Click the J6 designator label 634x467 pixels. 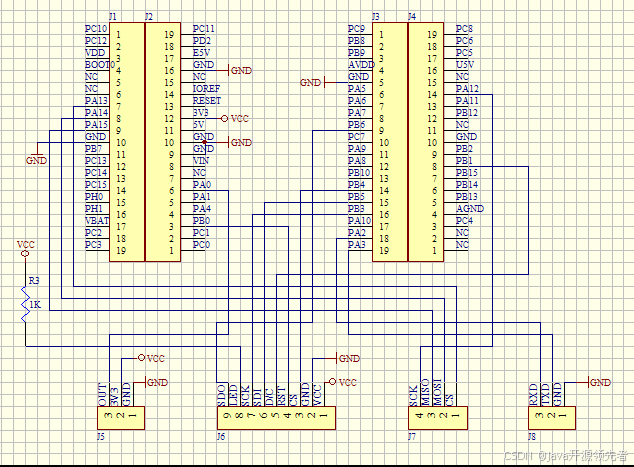coord(221,437)
